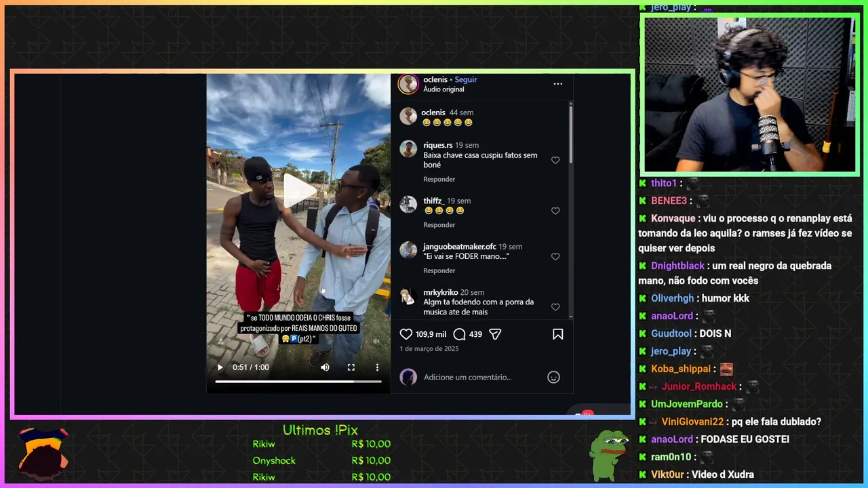Open post options three-dot menu
Viewport: 868px width, 488px height.
tap(558, 84)
